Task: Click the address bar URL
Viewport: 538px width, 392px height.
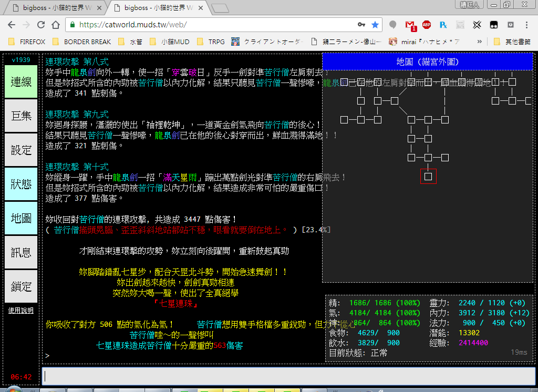Action: coord(133,25)
